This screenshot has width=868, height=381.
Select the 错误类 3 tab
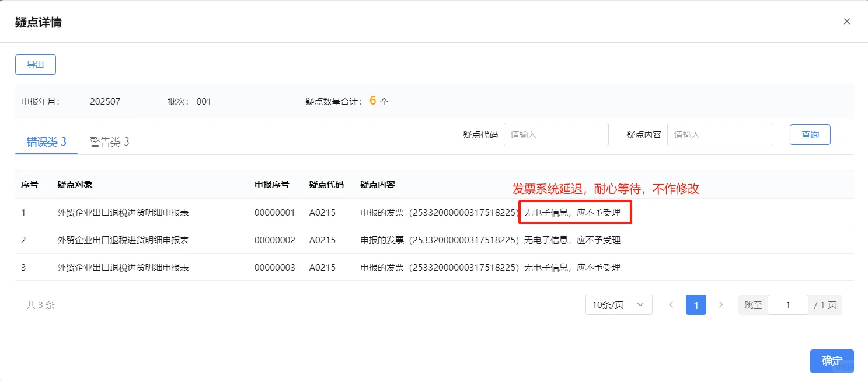(x=46, y=141)
